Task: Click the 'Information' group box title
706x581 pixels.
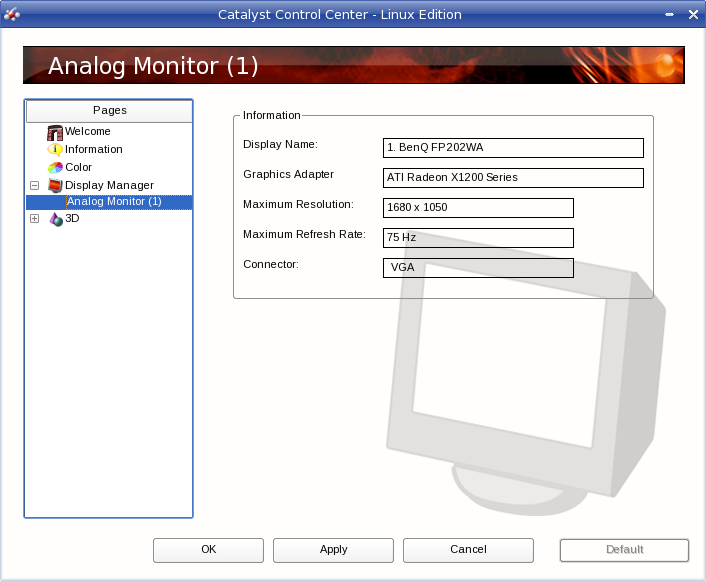Action: pyautogui.click(x=272, y=115)
